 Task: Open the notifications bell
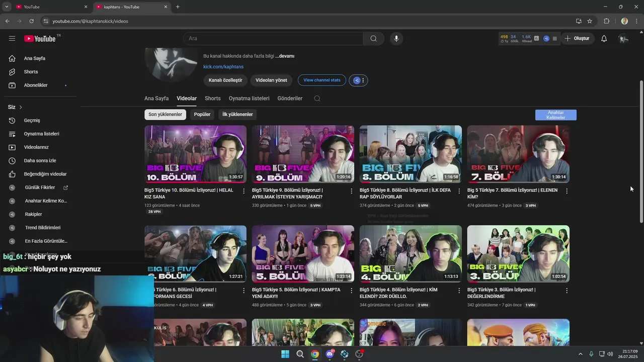(604, 39)
